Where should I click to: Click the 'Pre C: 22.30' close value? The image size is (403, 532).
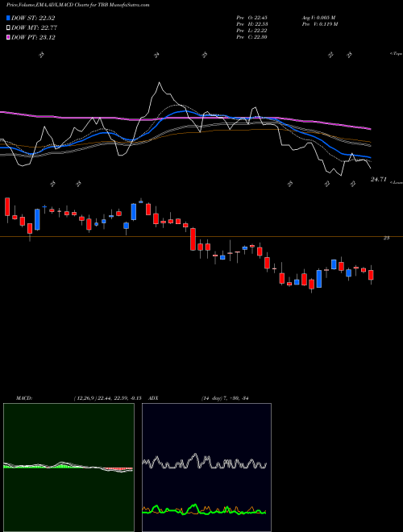tap(252, 37)
